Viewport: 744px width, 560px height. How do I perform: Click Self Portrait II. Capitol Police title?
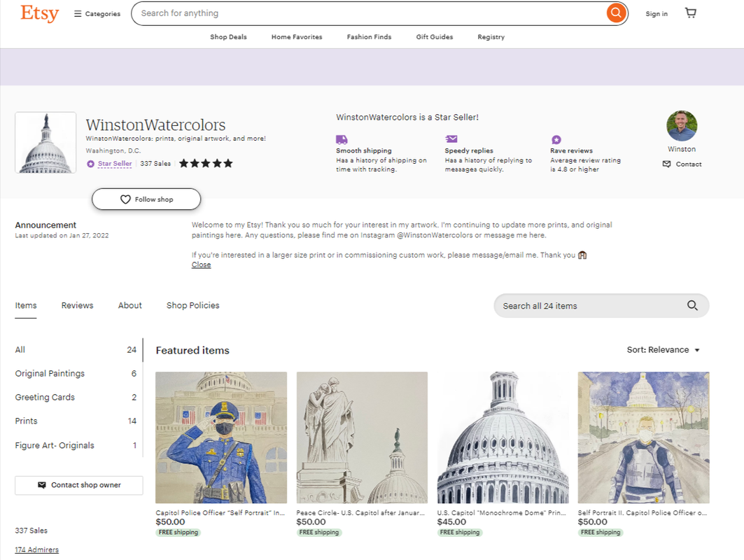click(643, 512)
